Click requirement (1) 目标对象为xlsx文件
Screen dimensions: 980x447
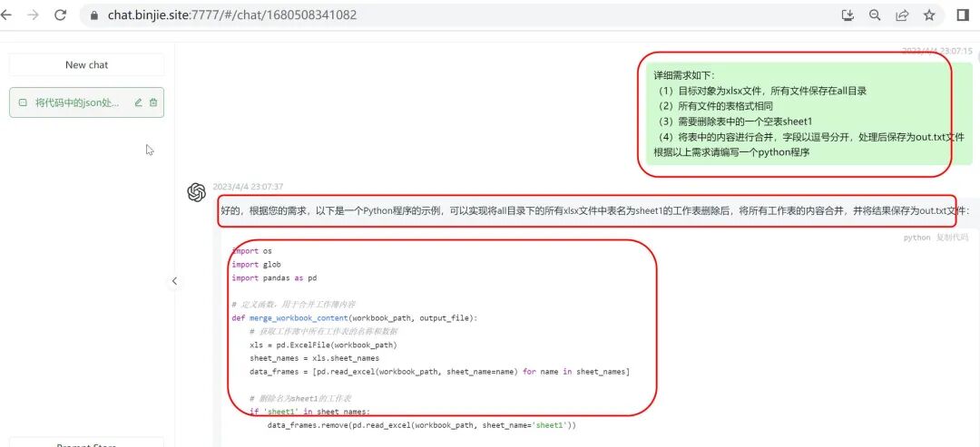(x=760, y=92)
